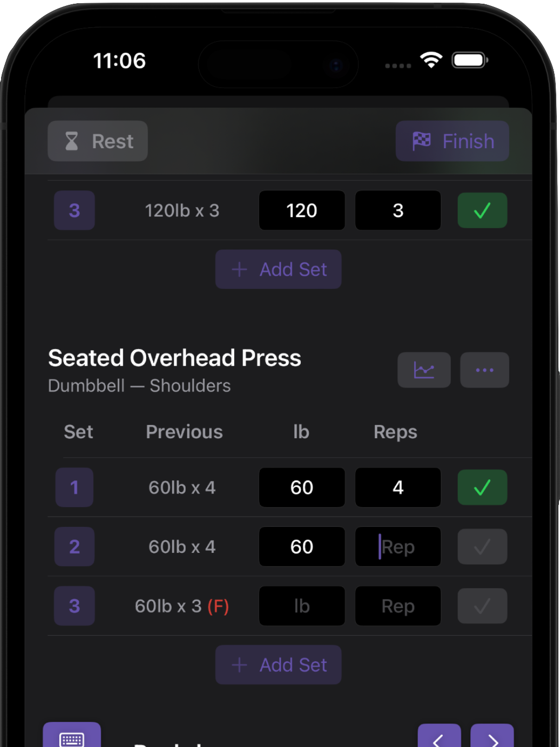Tap the set number 3 badge
The height and width of the screenshot is (747, 560).
pos(74,606)
